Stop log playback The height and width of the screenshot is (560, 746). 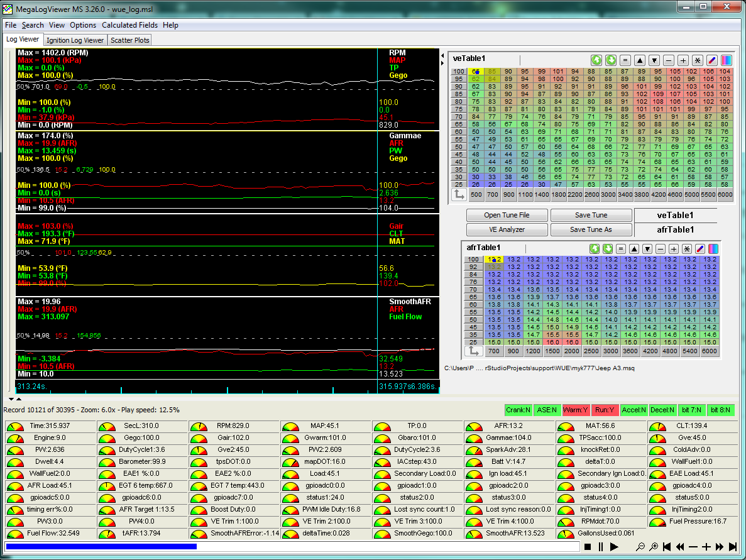588,547
